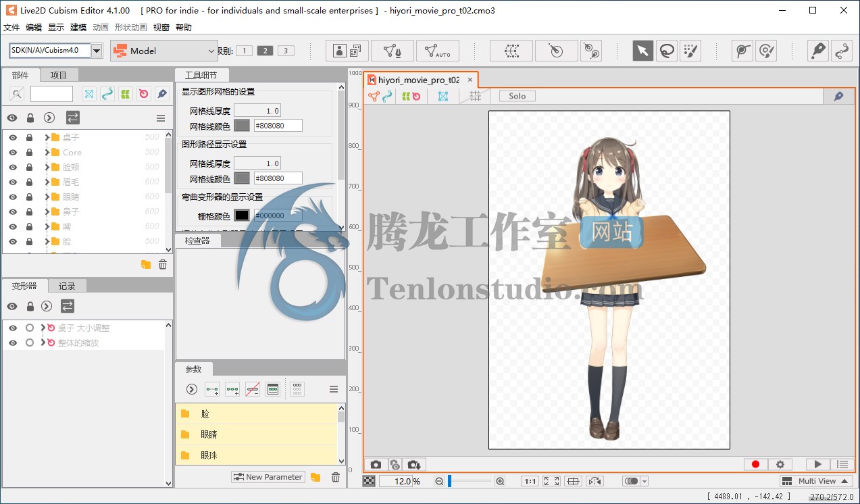Toggle the transparent background checker icon
This screenshot has width=860, height=504.
[369, 481]
